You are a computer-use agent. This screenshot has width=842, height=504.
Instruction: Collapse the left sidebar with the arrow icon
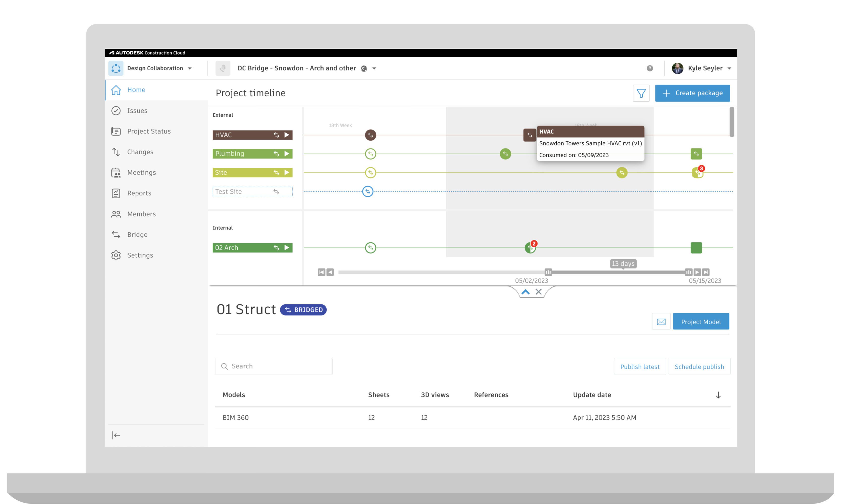pos(116,435)
